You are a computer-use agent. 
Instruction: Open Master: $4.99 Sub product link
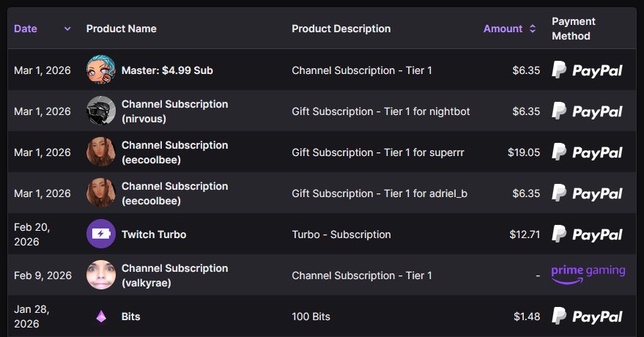[167, 70]
